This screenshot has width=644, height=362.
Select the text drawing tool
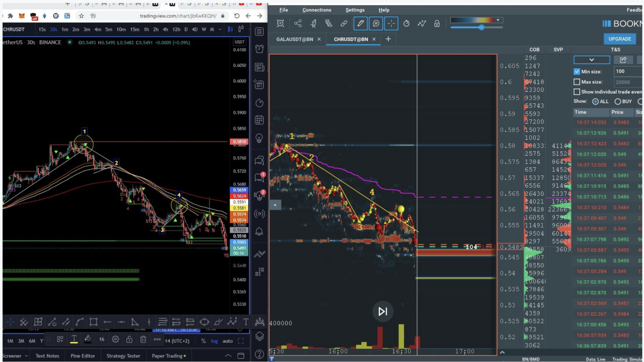click(x=246, y=322)
